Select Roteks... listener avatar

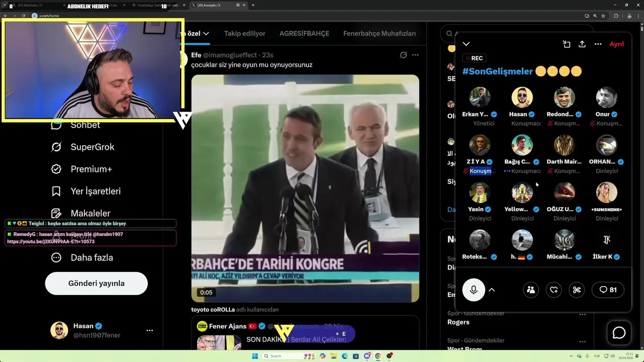(480, 240)
